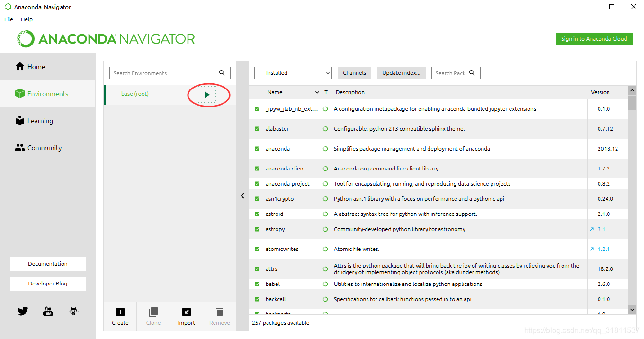The width and height of the screenshot is (644, 339).
Task: Click the Clone environment icon
Action: (153, 312)
